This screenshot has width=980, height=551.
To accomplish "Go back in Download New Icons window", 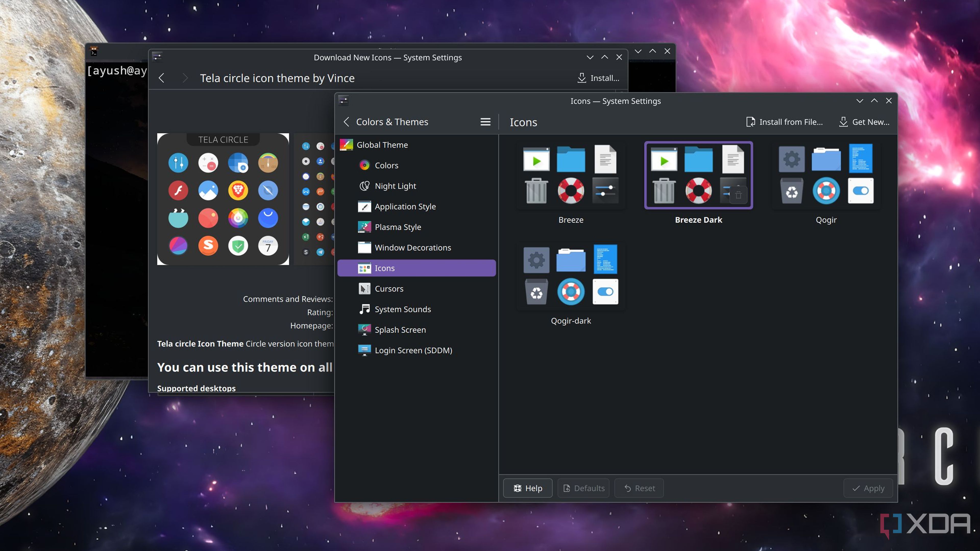I will [x=162, y=78].
